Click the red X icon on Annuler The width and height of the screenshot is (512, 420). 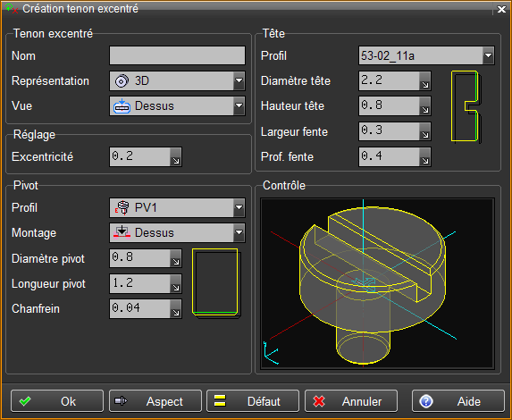pyautogui.click(x=319, y=401)
